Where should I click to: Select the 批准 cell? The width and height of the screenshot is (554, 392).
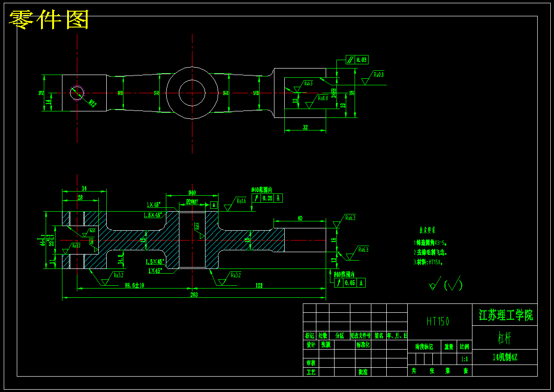(x=363, y=372)
